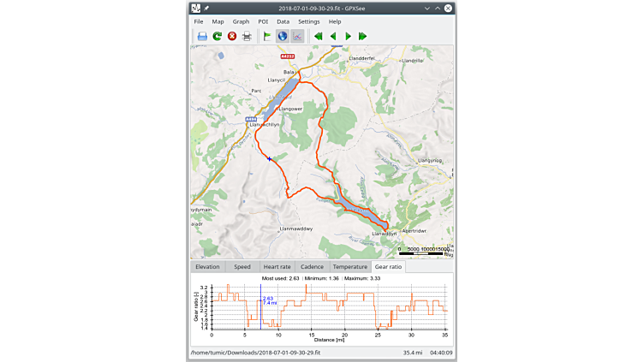Viewport: 644px width, 362px height.
Task: Jump to the last file with double-right arrow
Action: (x=363, y=36)
